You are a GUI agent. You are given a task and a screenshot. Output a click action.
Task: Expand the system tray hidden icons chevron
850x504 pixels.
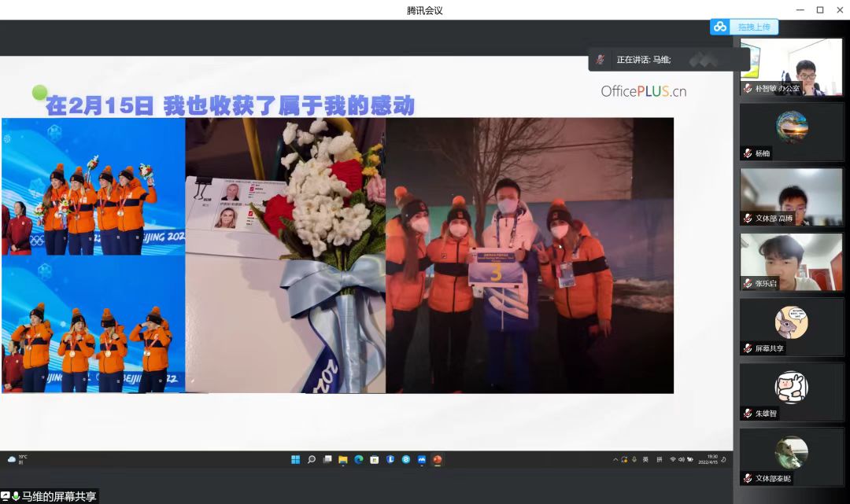[x=615, y=459]
